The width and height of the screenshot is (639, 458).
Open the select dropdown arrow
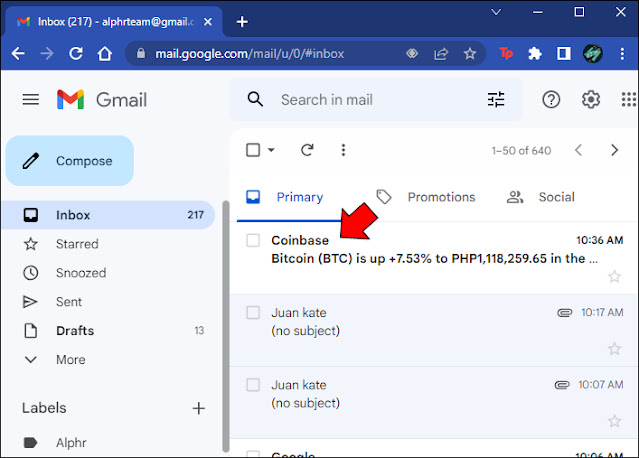pyautogui.click(x=271, y=150)
